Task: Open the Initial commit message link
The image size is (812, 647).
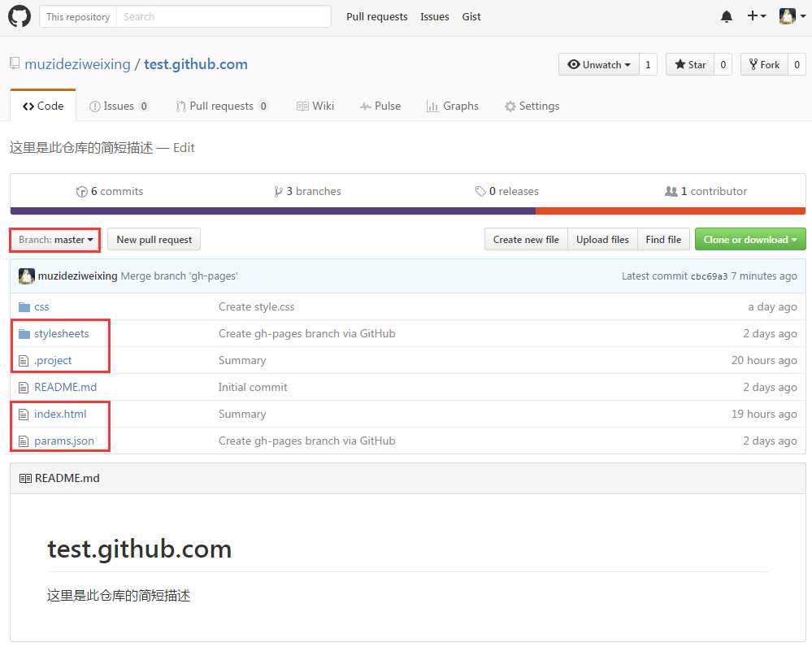Action: tap(253, 388)
